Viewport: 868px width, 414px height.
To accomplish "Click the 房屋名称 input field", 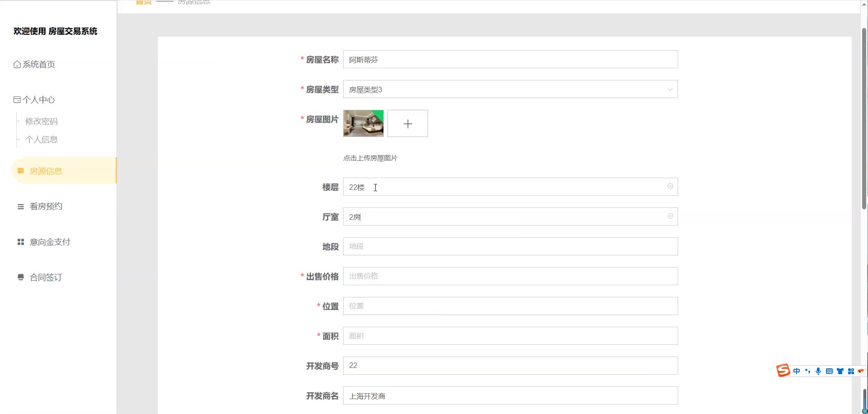I will click(x=510, y=59).
